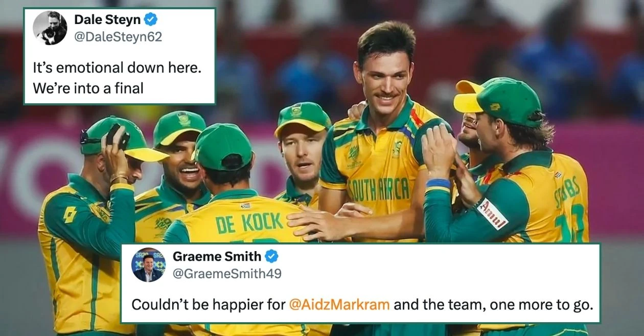
Task: Click the "It's emotional down here" tweet text
Action: pyautogui.click(x=117, y=68)
